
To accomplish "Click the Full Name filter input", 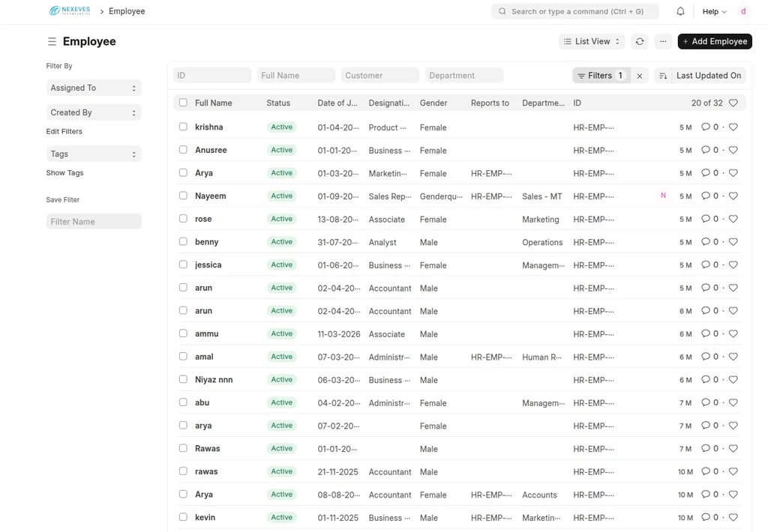I will pyautogui.click(x=296, y=76).
